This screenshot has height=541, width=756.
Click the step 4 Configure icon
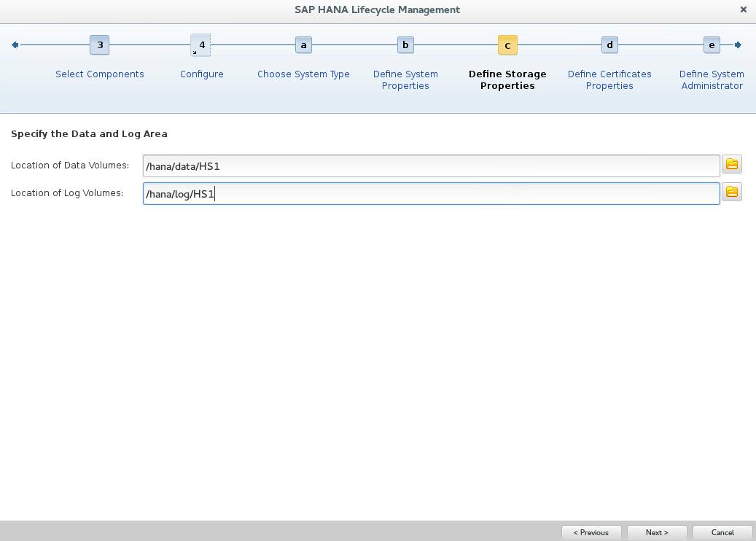(201, 44)
